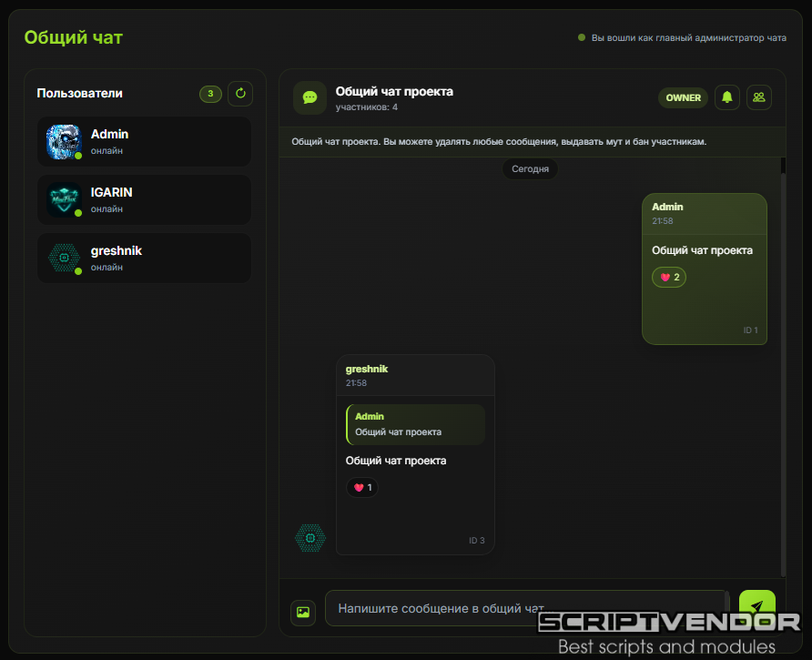Viewport: 812px width, 660px height.
Task: Click the online users count badge
Action: (x=210, y=93)
